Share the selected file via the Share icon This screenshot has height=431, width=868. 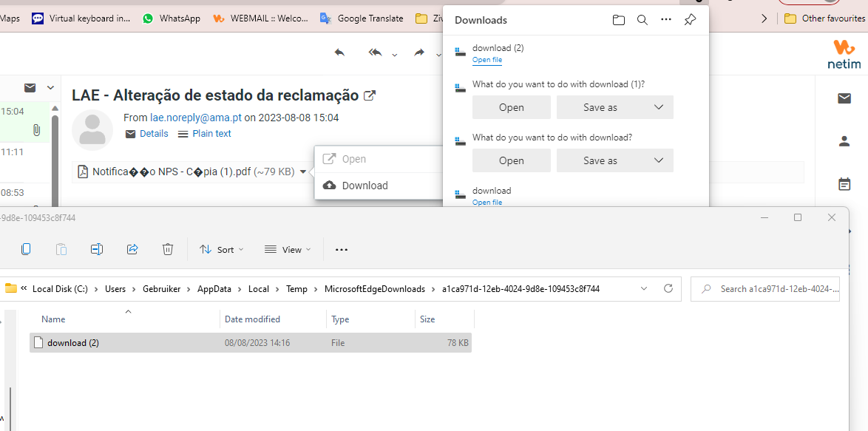[132, 249]
